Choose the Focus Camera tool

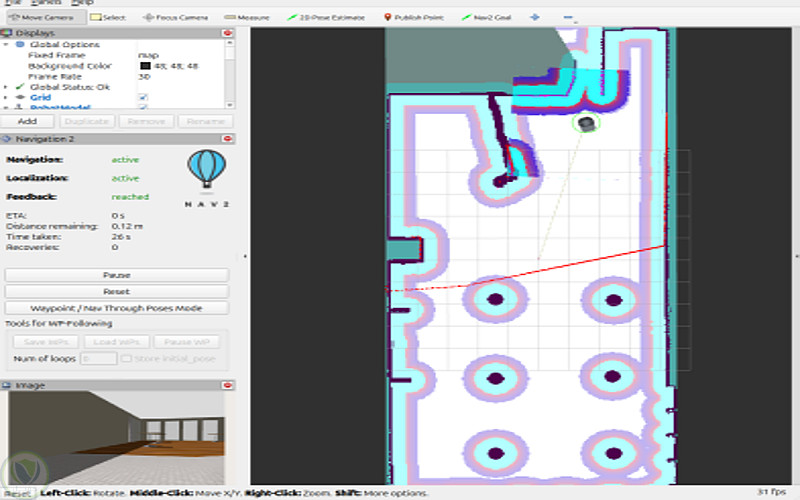[x=176, y=17]
